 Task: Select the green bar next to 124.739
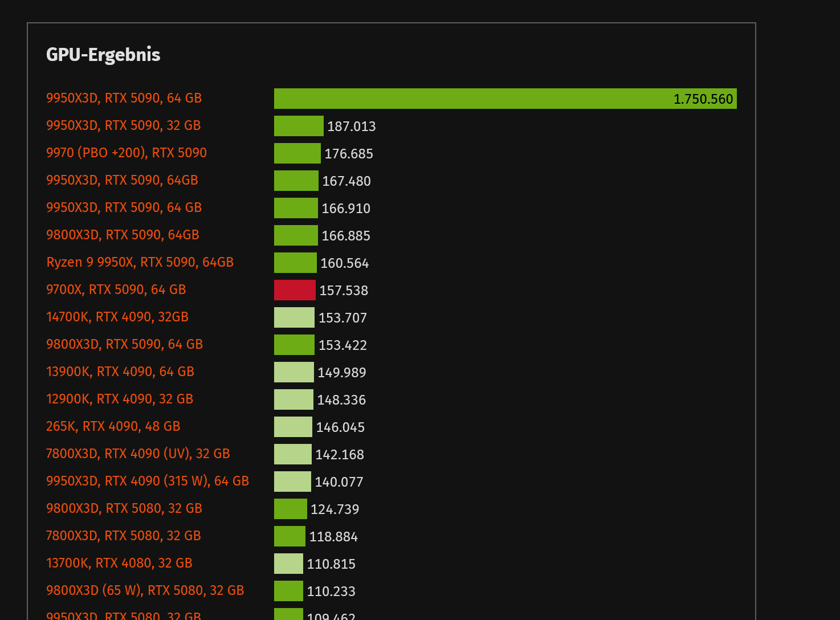click(x=291, y=509)
